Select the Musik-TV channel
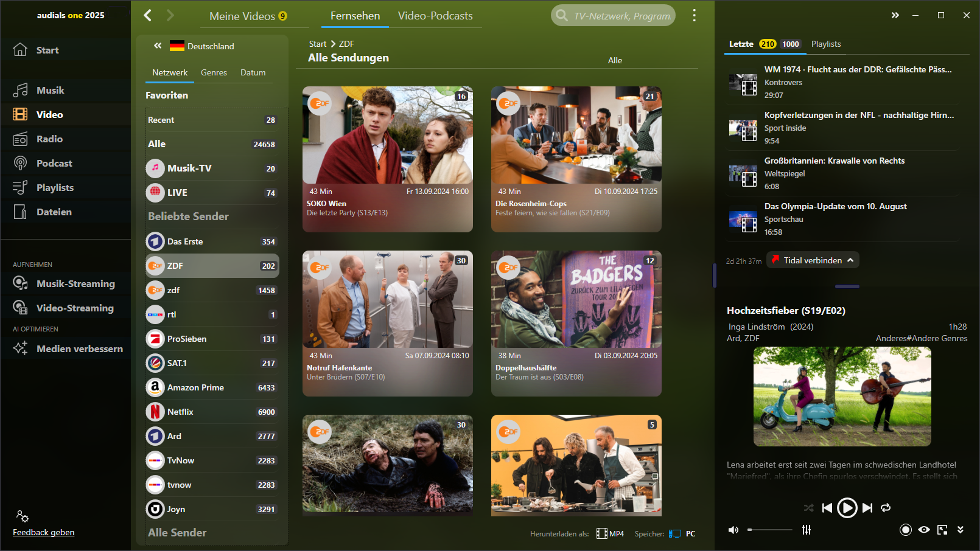Screen dimensions: 980x551 [x=212, y=168]
